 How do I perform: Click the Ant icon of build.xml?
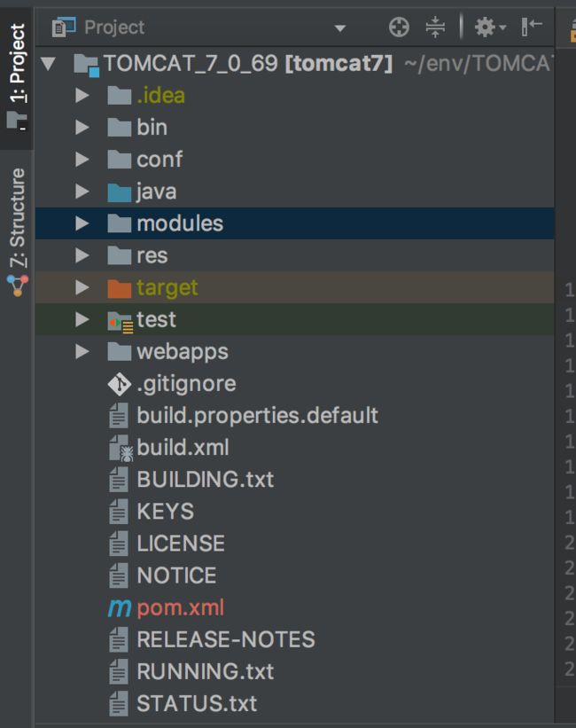coord(121,449)
